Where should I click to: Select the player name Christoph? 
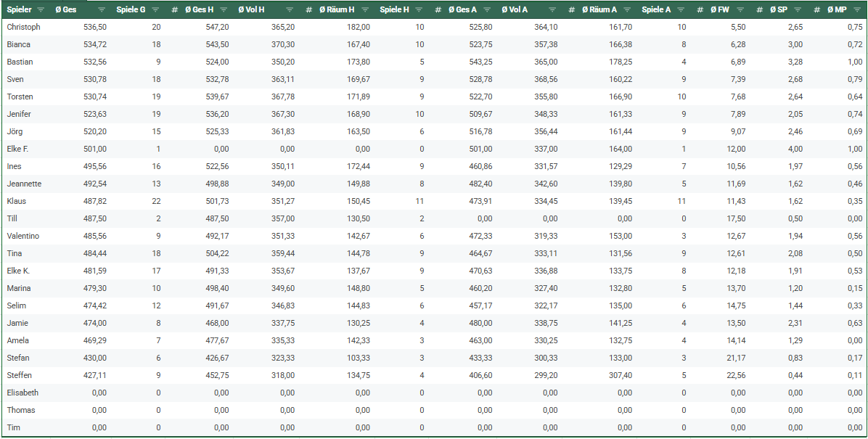pyautogui.click(x=23, y=27)
